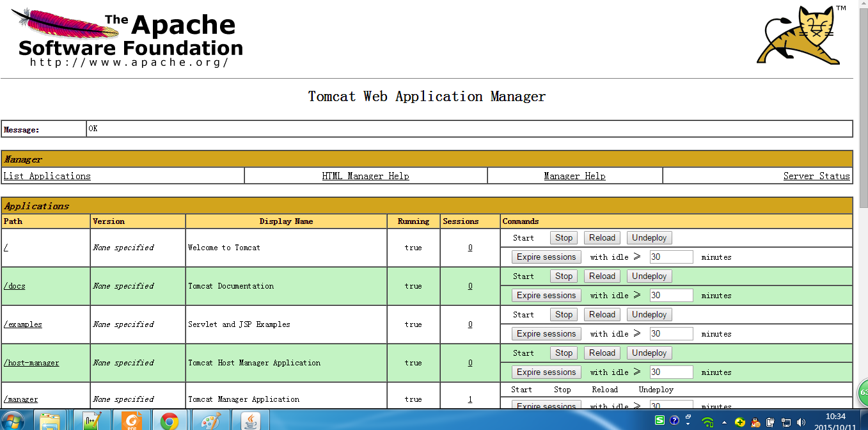Focus idle minutes field for Tomcat Host Manager
Screen dimensions: 868x430
pos(671,372)
